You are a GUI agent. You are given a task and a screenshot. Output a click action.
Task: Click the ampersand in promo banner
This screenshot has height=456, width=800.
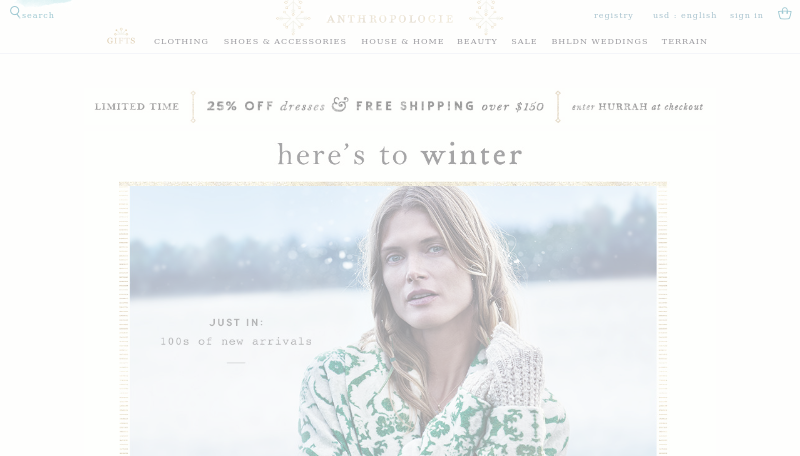coord(340,105)
